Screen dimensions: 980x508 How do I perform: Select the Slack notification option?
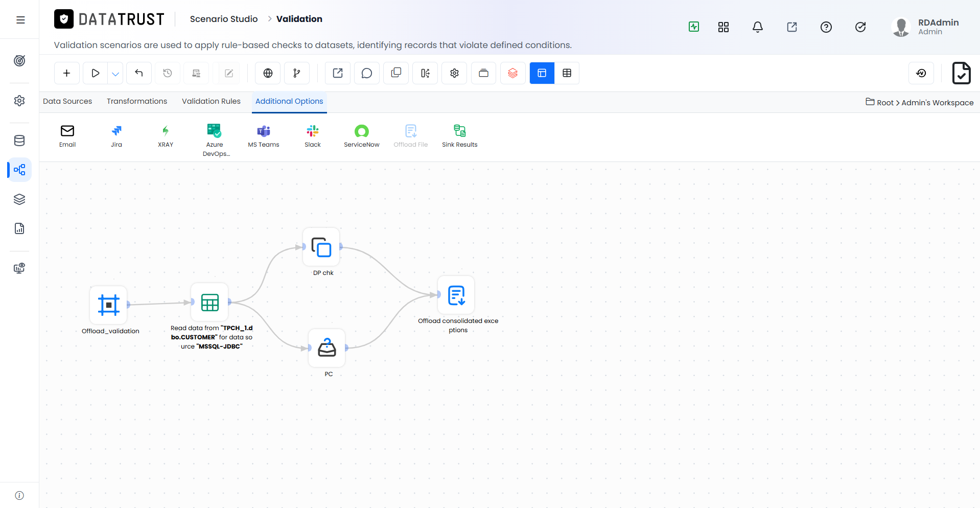pos(313,136)
